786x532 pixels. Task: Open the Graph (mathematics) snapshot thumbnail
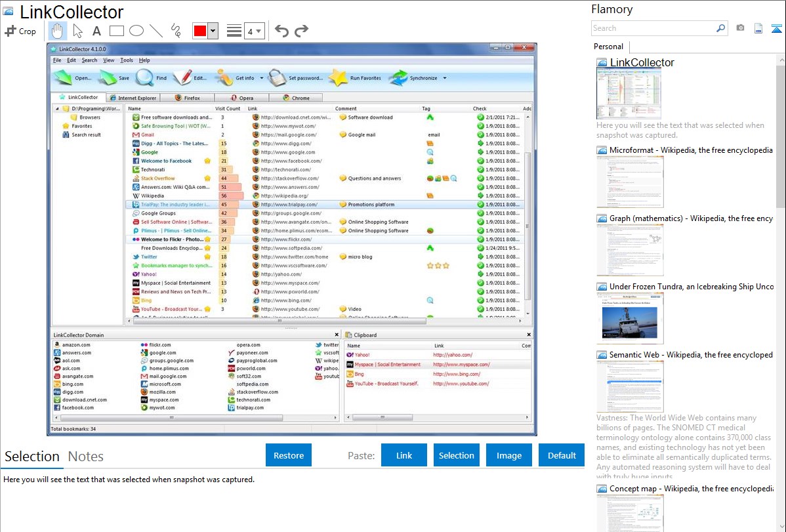[x=630, y=250]
